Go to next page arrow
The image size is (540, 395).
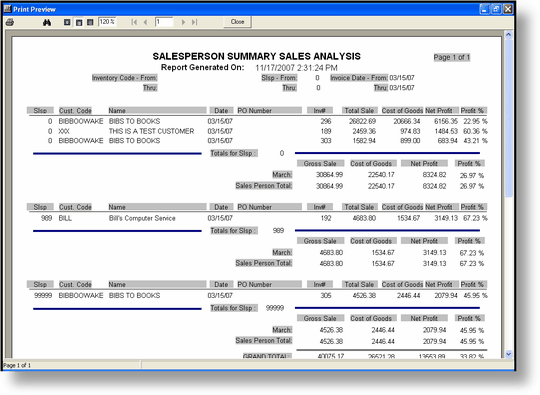[x=183, y=22]
